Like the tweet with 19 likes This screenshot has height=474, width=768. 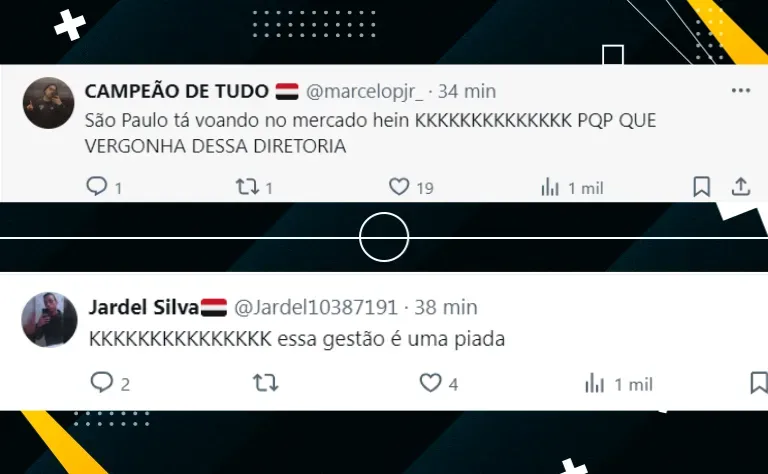[399, 187]
